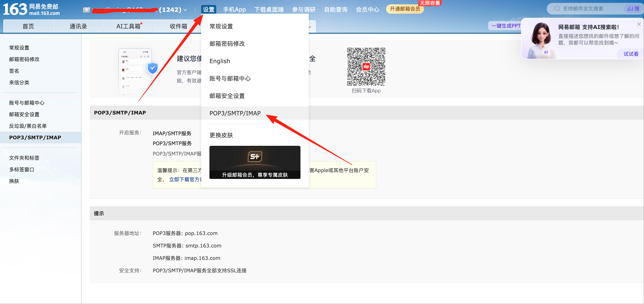
Task: Choose 邮箱安全设置 in dropdown menu
Action: (x=255, y=96)
